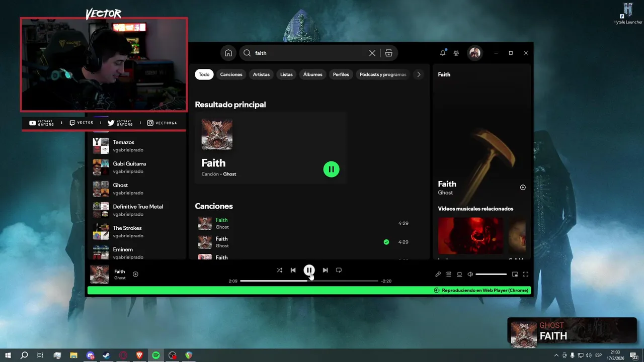Open the Temazos playlist
This screenshot has height=362, width=644.
(x=136, y=146)
